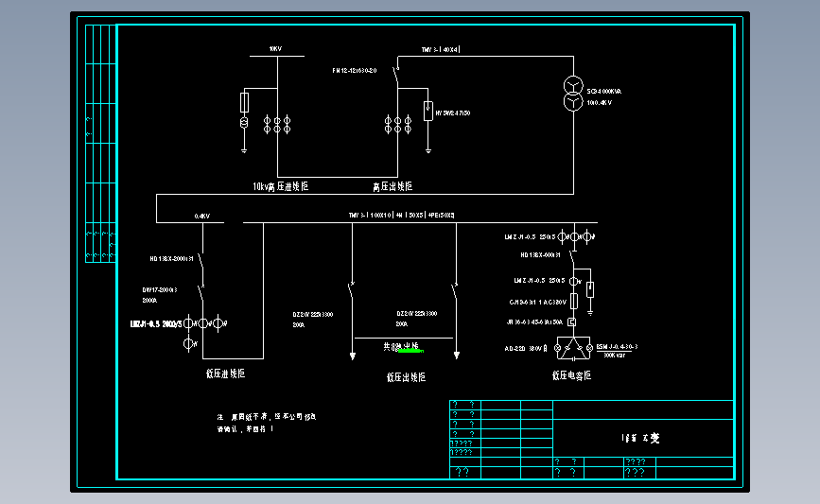
Task: Select the "HD13BX-2000/31" isolator label
Action: click(171, 259)
